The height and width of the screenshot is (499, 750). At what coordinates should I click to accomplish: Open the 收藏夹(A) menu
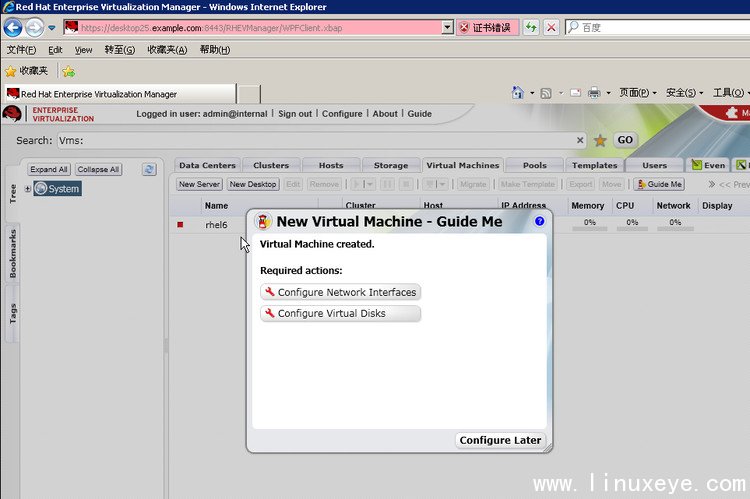(167, 50)
